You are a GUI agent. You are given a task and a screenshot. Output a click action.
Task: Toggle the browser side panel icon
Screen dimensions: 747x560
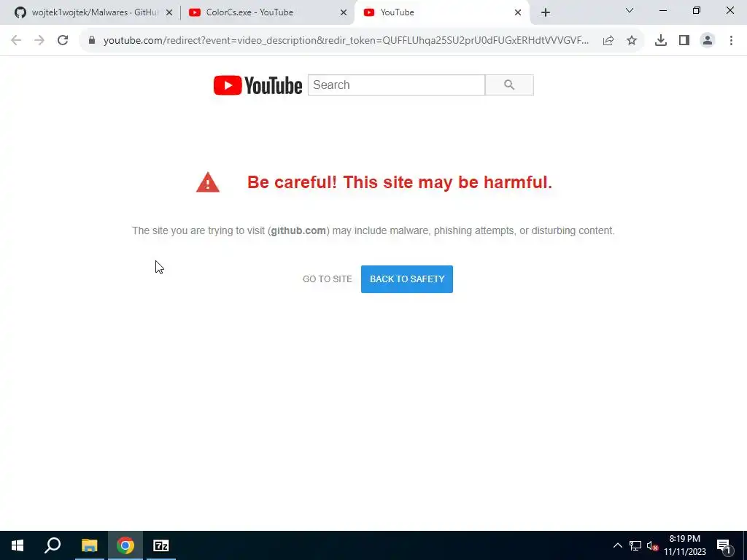click(x=684, y=41)
